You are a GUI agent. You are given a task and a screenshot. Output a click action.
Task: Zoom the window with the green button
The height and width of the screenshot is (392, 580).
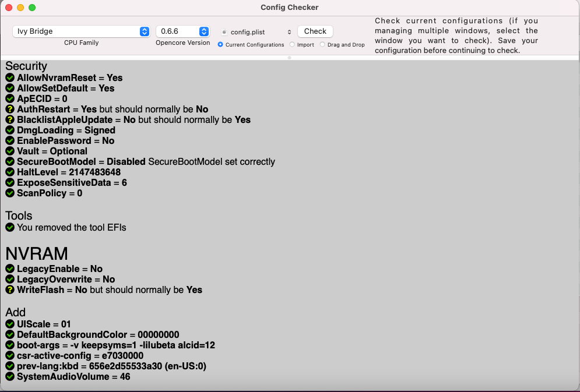tap(32, 8)
